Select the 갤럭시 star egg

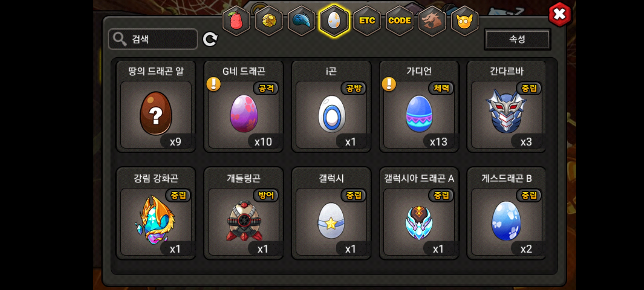click(331, 213)
